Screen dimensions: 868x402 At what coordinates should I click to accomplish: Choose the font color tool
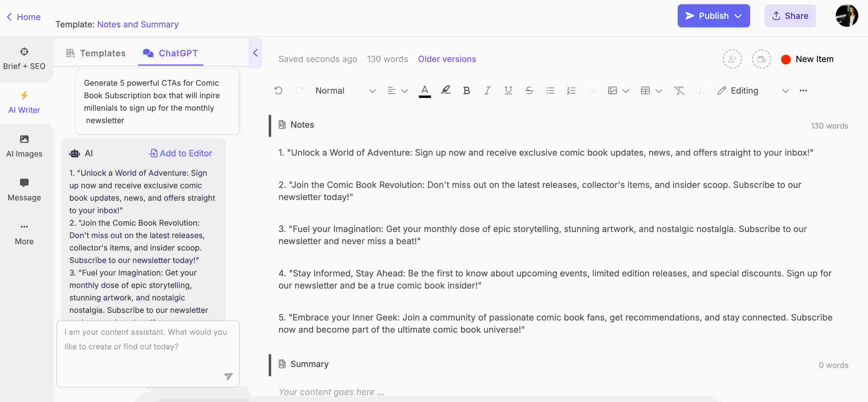(425, 91)
